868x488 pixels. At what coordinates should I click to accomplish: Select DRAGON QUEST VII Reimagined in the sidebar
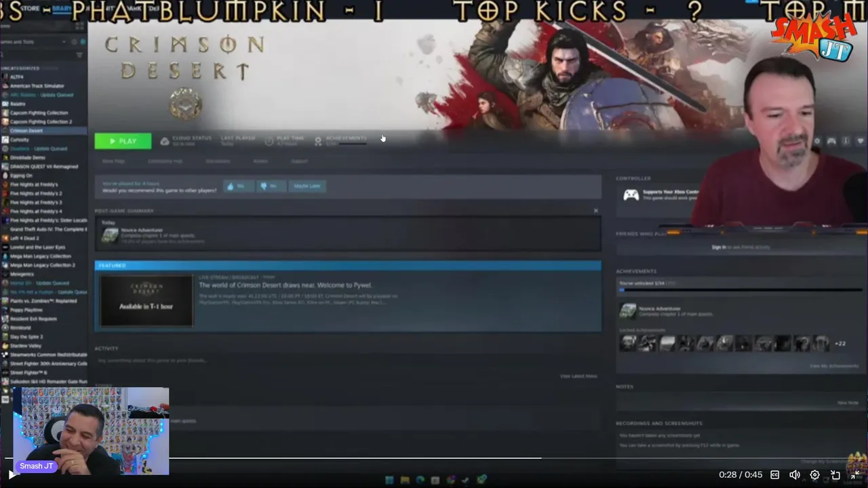click(43, 167)
